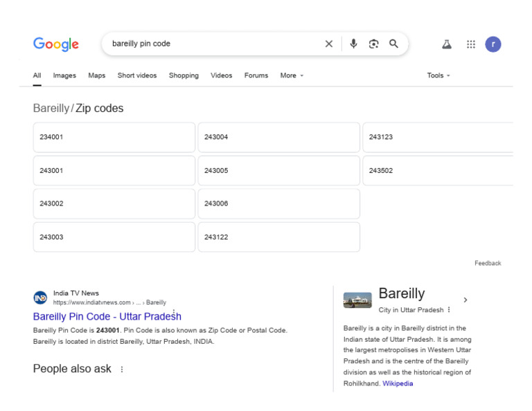
Task: Open the three-dot menu beside People also ask
Action: coord(122,369)
